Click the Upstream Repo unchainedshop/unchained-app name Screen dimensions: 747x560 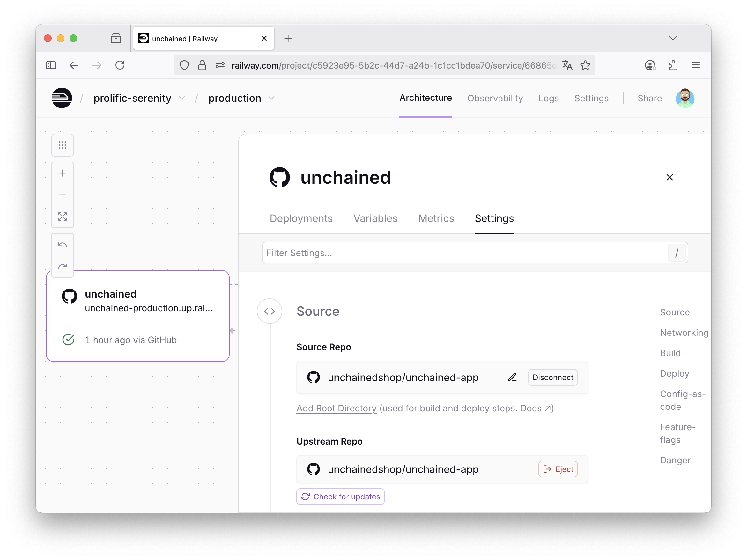coord(403,469)
